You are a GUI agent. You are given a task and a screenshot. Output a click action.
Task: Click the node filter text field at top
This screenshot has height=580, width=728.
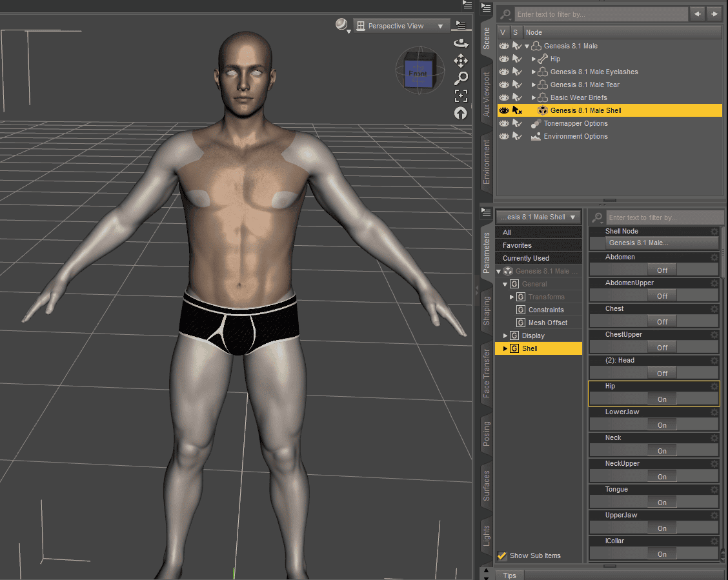[602, 14]
